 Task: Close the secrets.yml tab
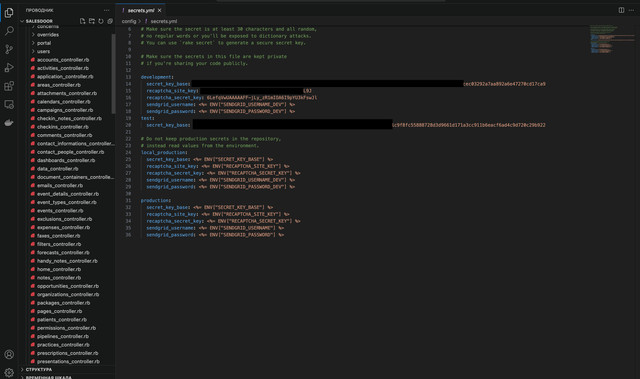point(160,10)
